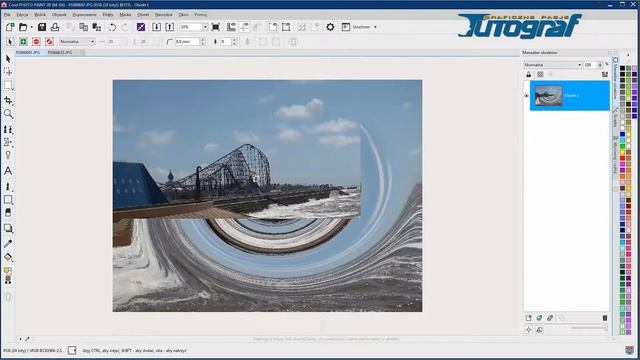Edit corner radius field (0,0 mm)
This screenshot has height=360, width=640.
tap(187, 42)
